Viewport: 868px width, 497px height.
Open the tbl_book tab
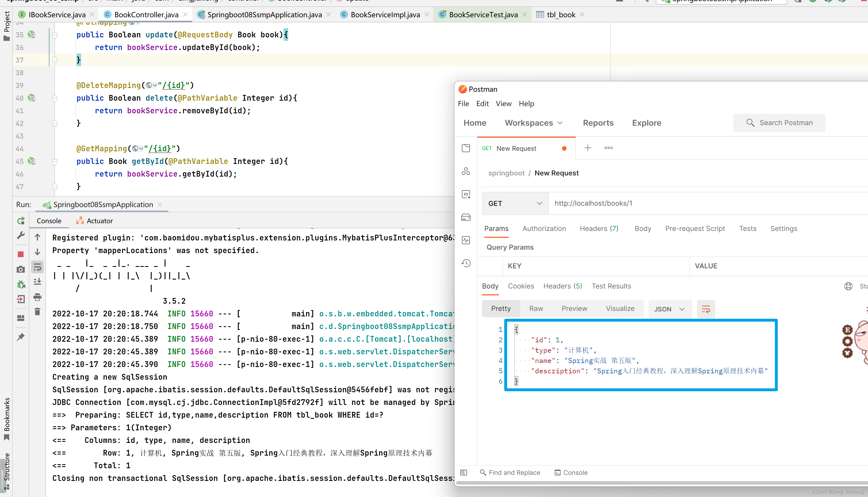pyautogui.click(x=561, y=15)
